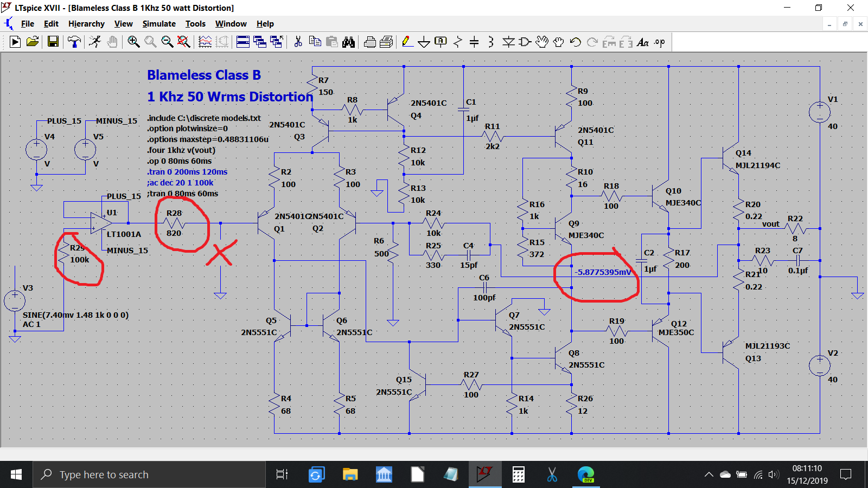This screenshot has width=868, height=488.
Task: Click the '.four 1khz v(vout)' directive
Action: tap(181, 150)
